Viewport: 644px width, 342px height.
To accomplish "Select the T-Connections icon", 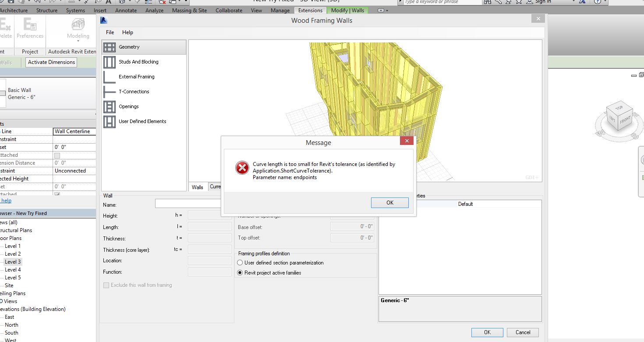I will tap(110, 92).
